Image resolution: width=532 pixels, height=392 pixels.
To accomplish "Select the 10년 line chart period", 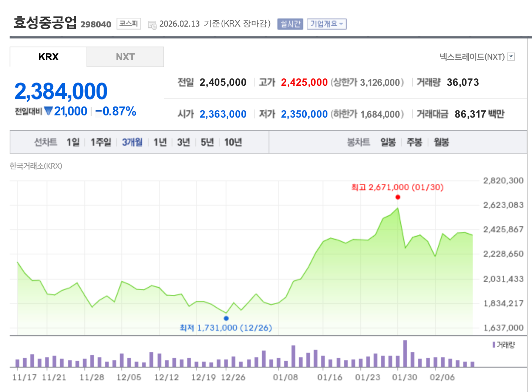I will click(x=233, y=142).
